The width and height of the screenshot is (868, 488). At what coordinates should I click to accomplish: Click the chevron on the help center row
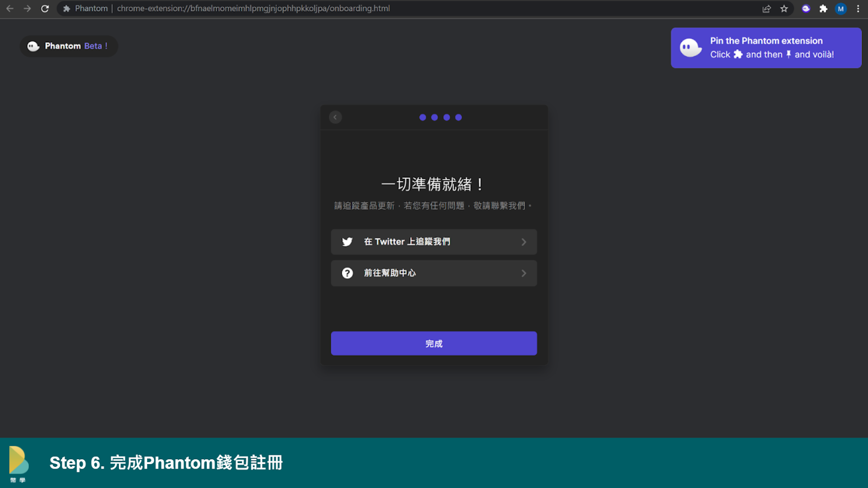[524, 273]
